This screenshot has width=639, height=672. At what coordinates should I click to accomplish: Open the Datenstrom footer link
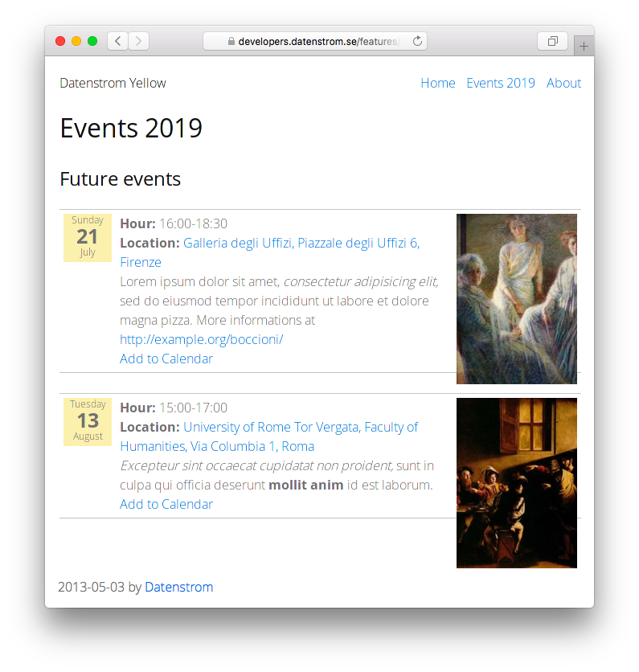178,587
